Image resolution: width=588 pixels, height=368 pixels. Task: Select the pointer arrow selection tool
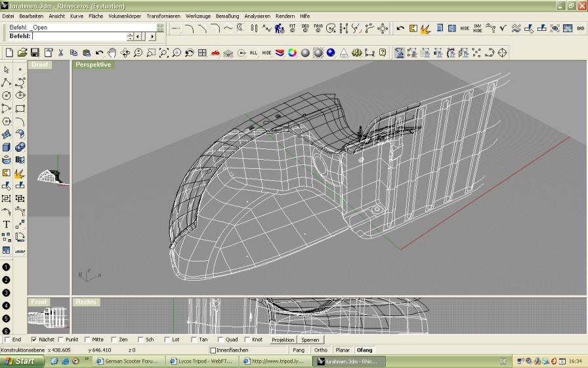pyautogui.click(x=7, y=70)
